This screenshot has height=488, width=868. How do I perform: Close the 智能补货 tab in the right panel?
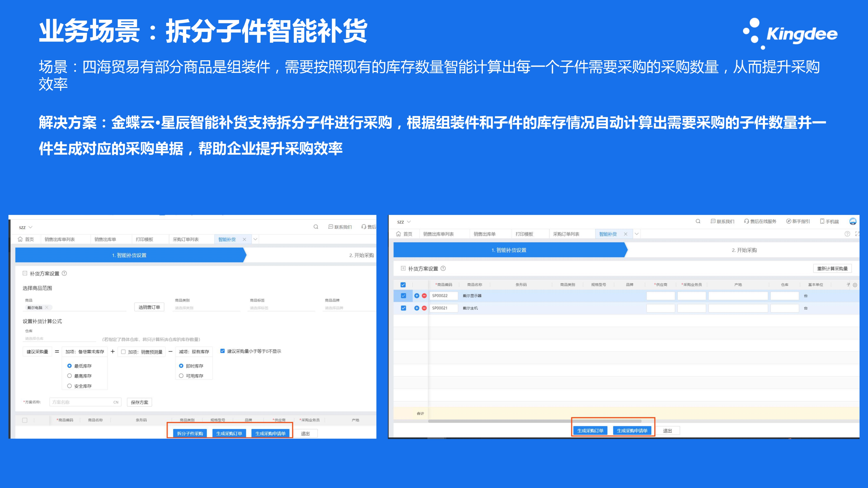point(625,234)
